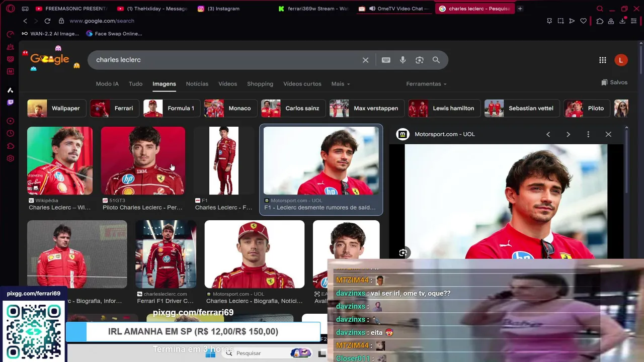Screen dimensions: 644x362
Task: Switch to OmeTV Video Chat browser tab
Action: point(394,9)
